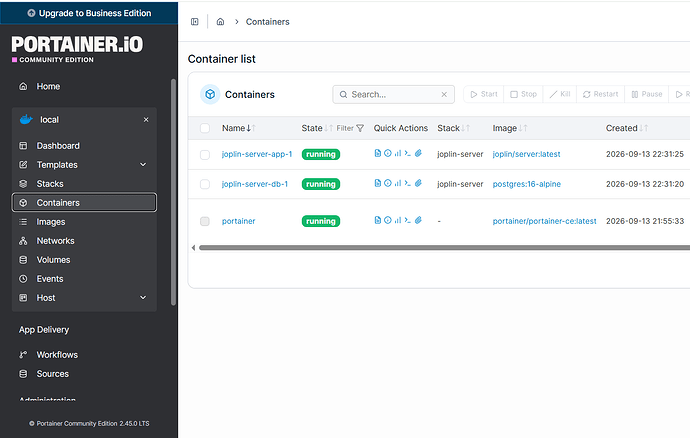The height and width of the screenshot is (438, 690).
Task: Click the Start button in toolbar
Action: click(484, 94)
